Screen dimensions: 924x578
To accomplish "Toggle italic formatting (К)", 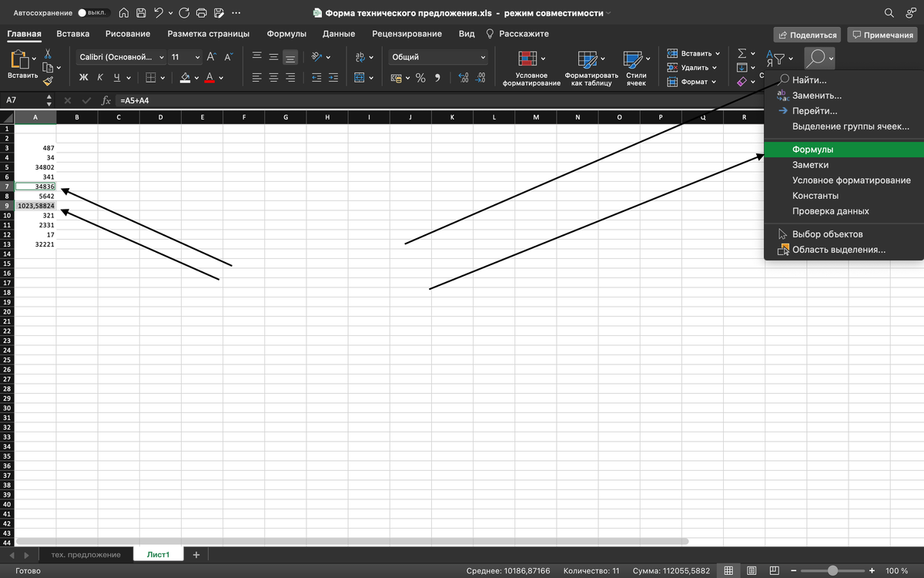I will pos(100,77).
